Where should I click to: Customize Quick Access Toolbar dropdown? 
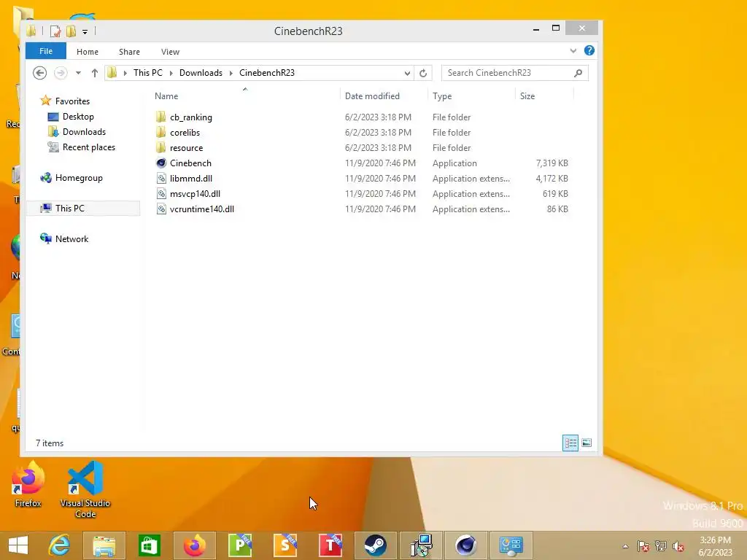85,32
